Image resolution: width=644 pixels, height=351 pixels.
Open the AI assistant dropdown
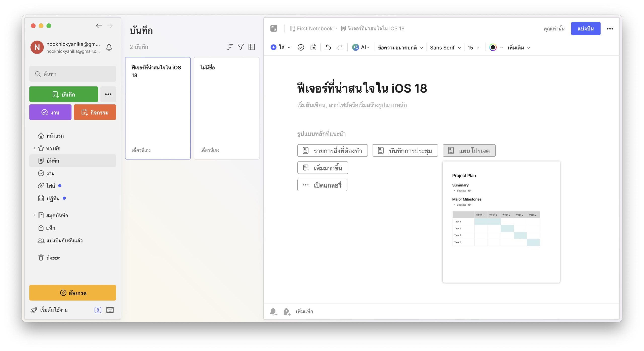pyautogui.click(x=361, y=47)
